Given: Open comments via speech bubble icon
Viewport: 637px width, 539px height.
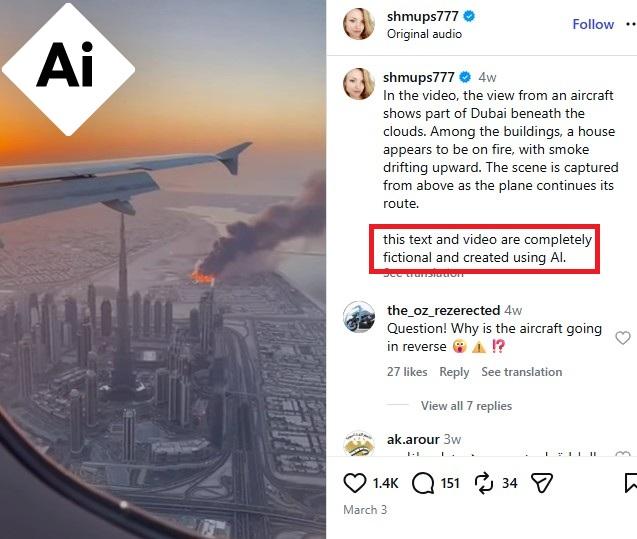Looking at the screenshot, I should coord(423,483).
